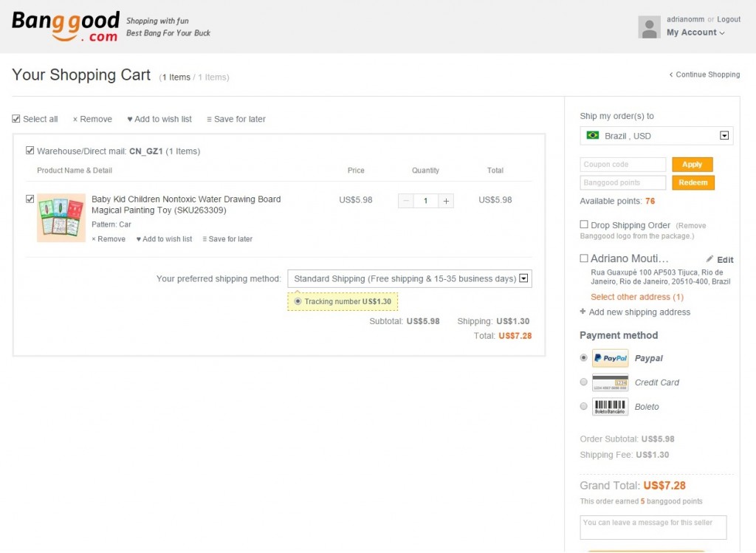Click the Brazil flag icon

coord(593,135)
